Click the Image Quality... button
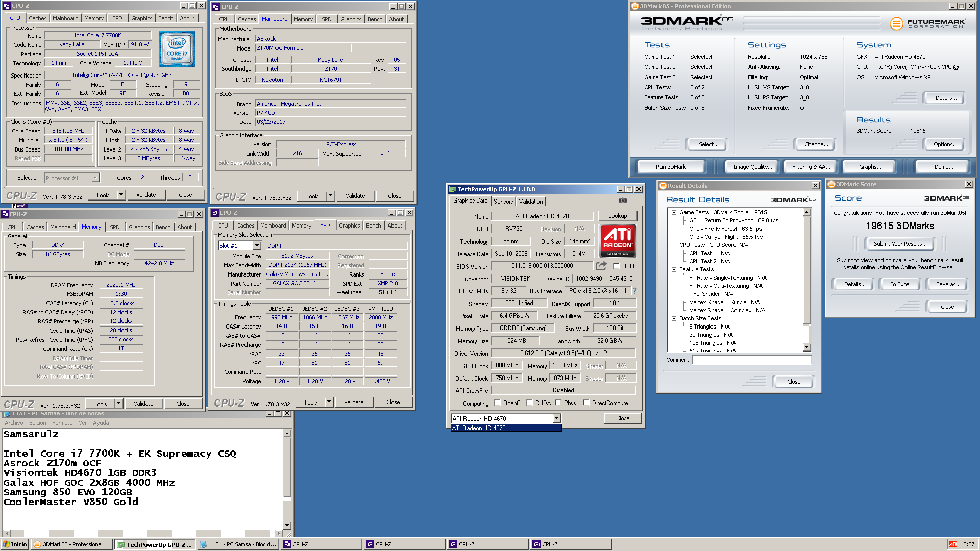The height and width of the screenshot is (551, 980). pos(752,167)
